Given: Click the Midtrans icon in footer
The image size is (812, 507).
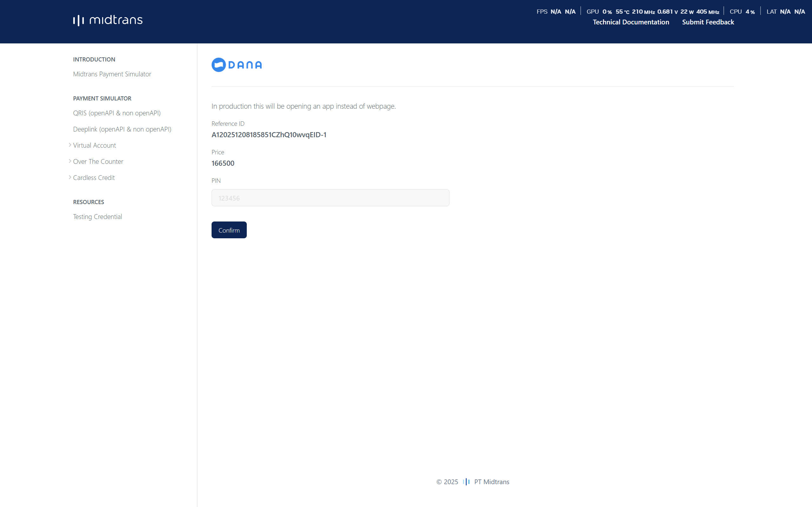Looking at the screenshot, I should (x=466, y=482).
